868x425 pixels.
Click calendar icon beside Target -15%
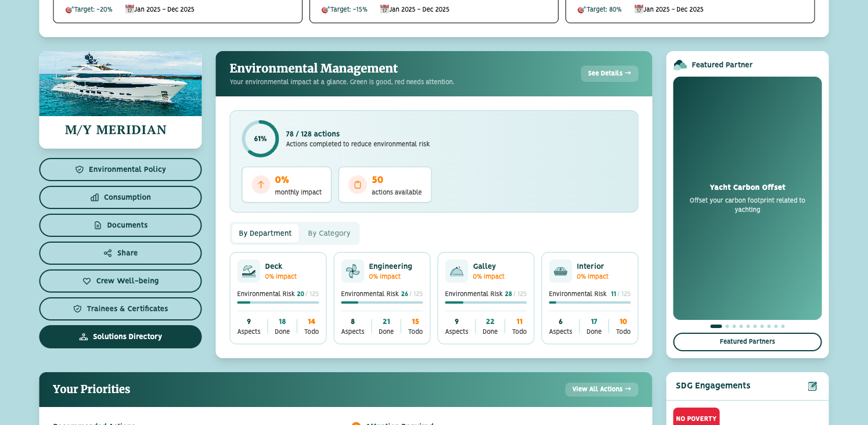click(x=384, y=9)
